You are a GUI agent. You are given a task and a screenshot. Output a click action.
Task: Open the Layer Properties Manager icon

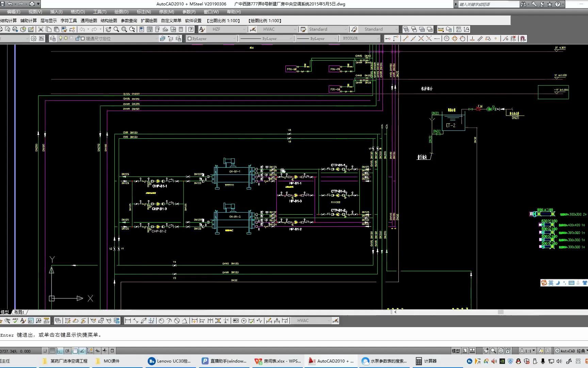pyautogui.click(x=53, y=39)
